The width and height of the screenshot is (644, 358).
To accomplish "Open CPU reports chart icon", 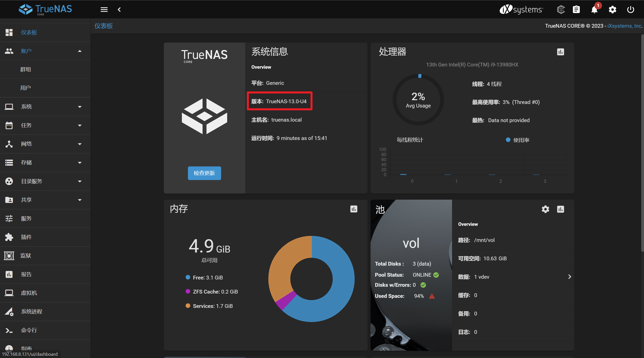I will click(560, 52).
